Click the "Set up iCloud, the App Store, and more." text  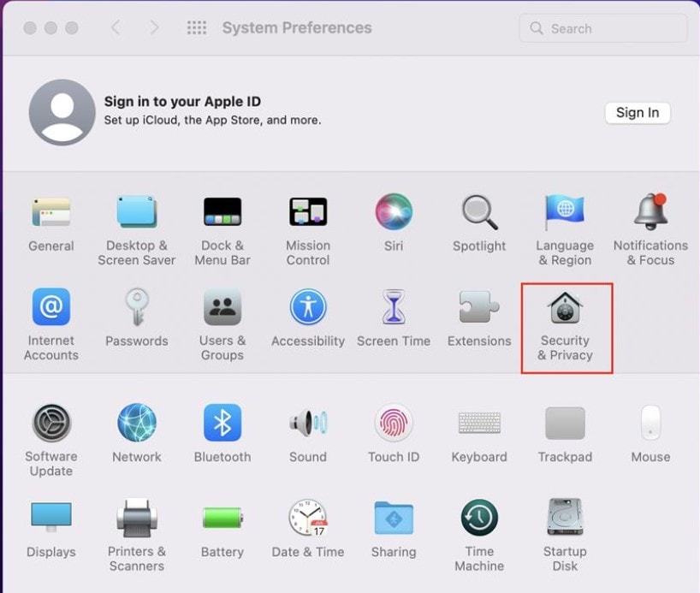pos(212,120)
